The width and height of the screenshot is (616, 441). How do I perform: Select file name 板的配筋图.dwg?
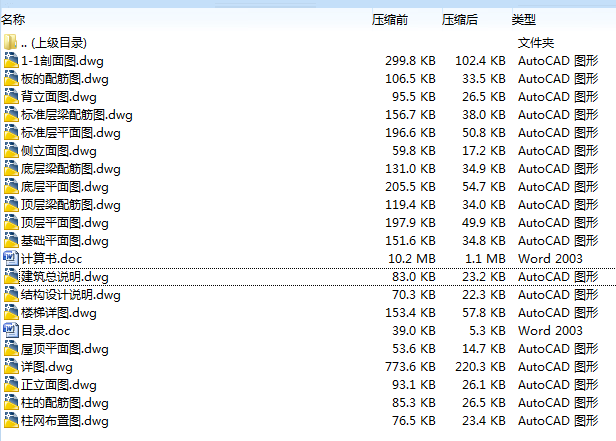(64, 79)
